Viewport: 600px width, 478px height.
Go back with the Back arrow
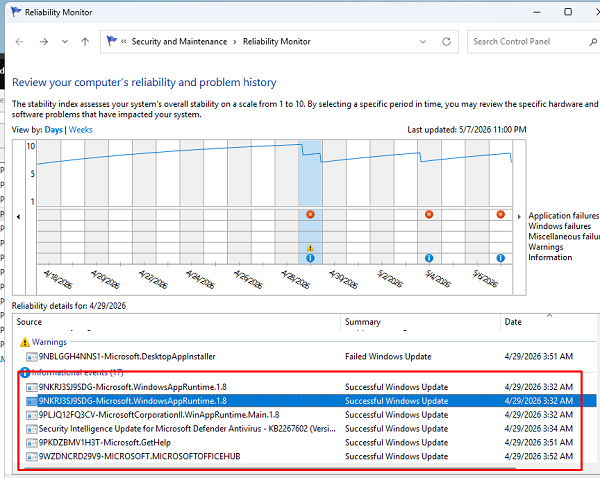click(x=20, y=42)
